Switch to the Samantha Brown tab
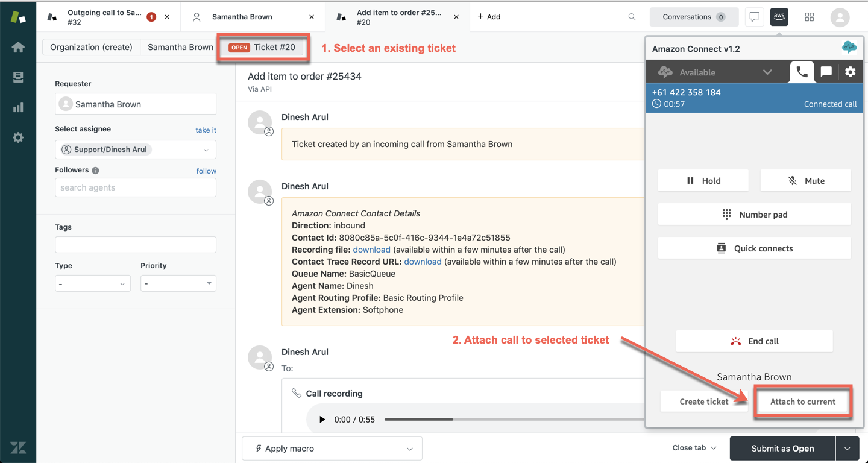 [242, 17]
